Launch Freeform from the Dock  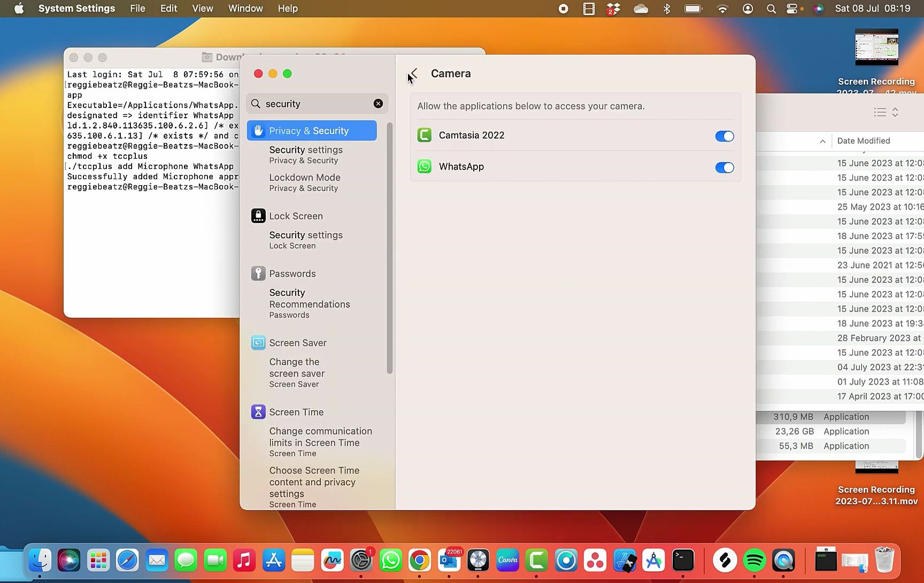[332, 561]
